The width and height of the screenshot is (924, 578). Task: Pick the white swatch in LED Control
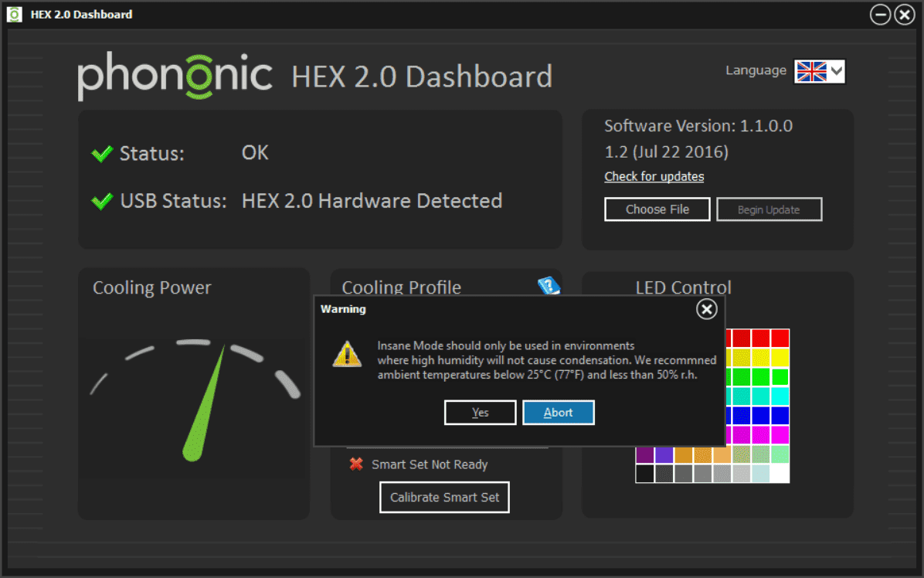click(x=780, y=474)
